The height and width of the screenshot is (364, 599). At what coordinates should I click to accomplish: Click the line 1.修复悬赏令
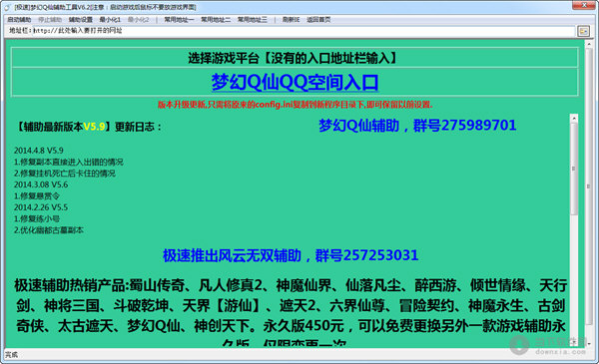(x=37, y=196)
